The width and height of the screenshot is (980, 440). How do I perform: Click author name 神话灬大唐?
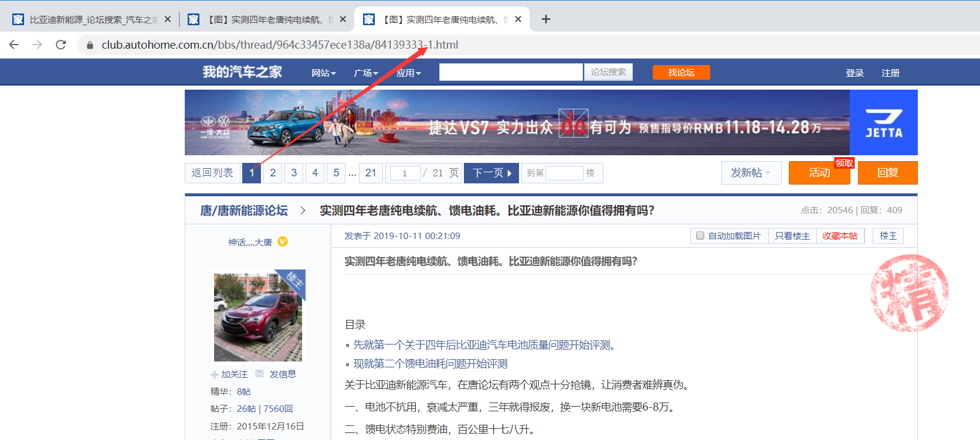(250, 242)
